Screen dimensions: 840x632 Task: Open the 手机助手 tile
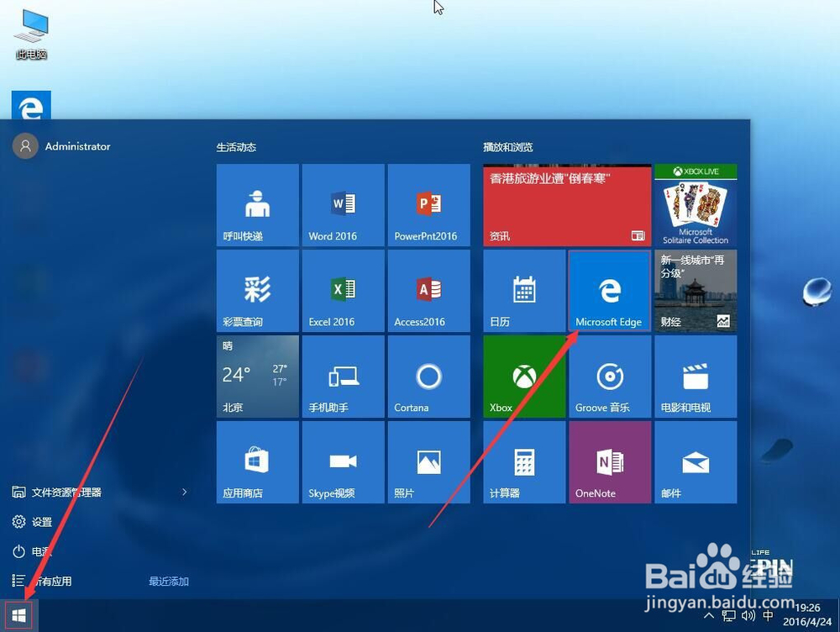pyautogui.click(x=344, y=377)
